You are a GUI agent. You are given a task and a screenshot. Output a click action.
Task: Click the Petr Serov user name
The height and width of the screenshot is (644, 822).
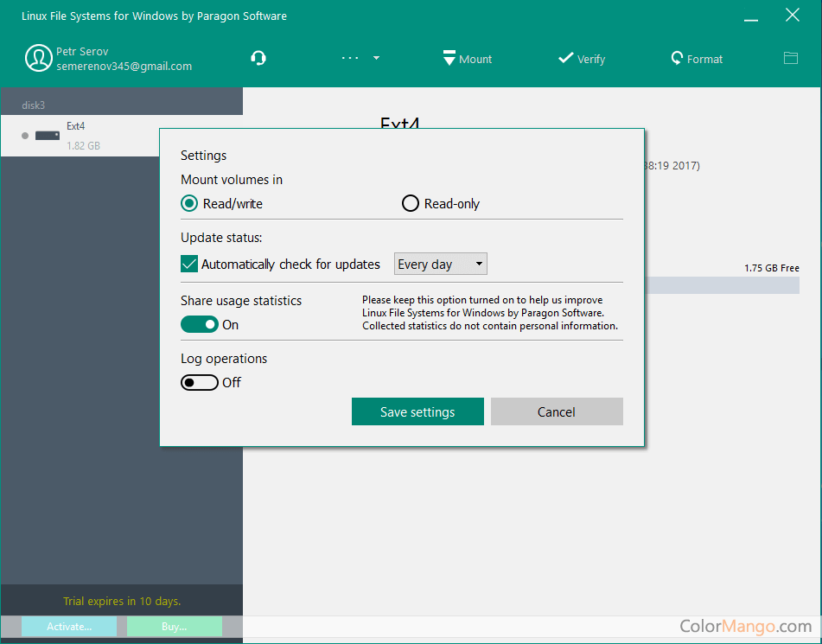(82, 51)
